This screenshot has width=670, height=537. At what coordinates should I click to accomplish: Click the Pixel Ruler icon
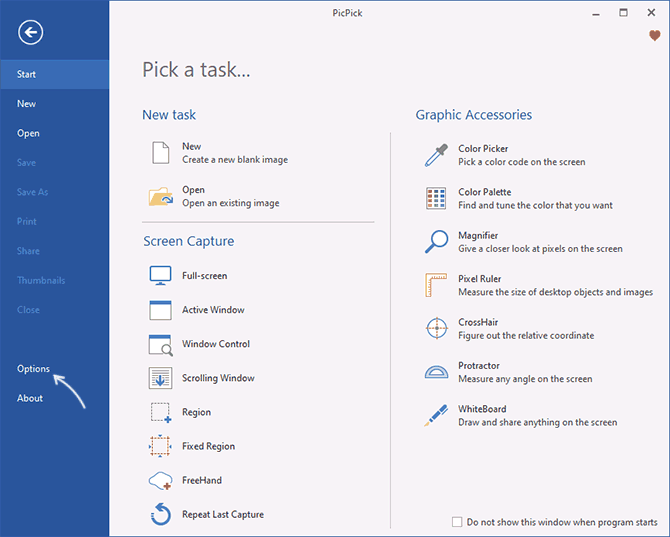point(436,285)
